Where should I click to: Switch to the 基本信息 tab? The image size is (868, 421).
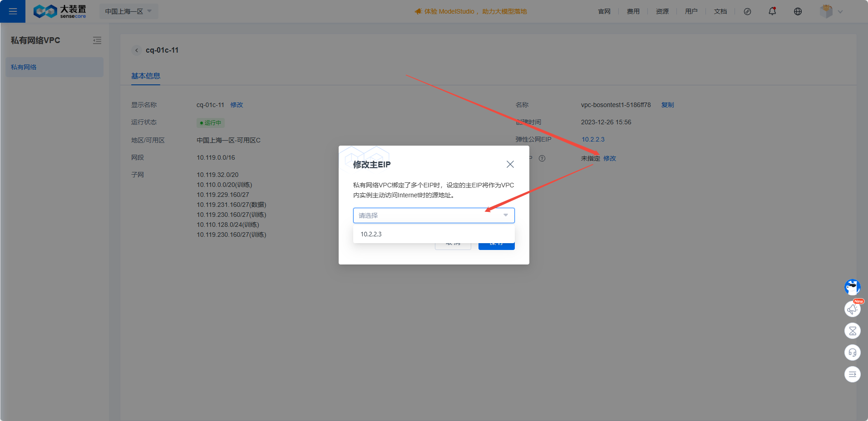pyautogui.click(x=146, y=76)
